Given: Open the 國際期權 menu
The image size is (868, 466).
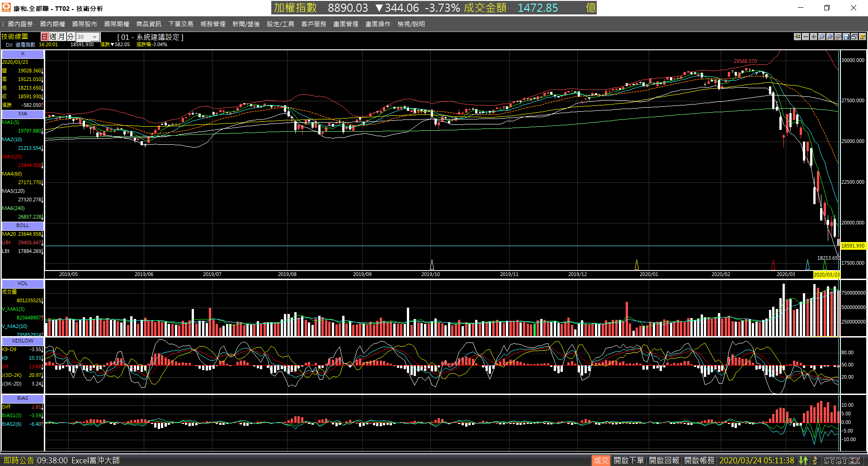Looking at the screenshot, I should (117, 24).
